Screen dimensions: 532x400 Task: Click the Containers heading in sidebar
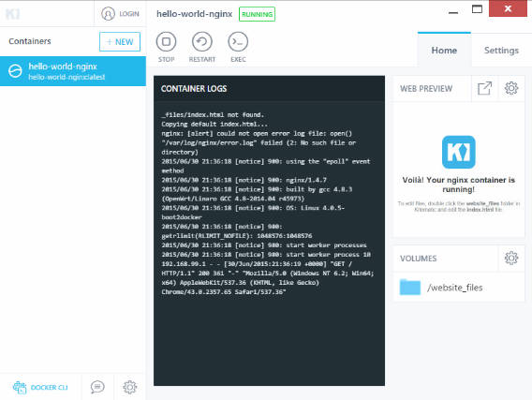30,41
